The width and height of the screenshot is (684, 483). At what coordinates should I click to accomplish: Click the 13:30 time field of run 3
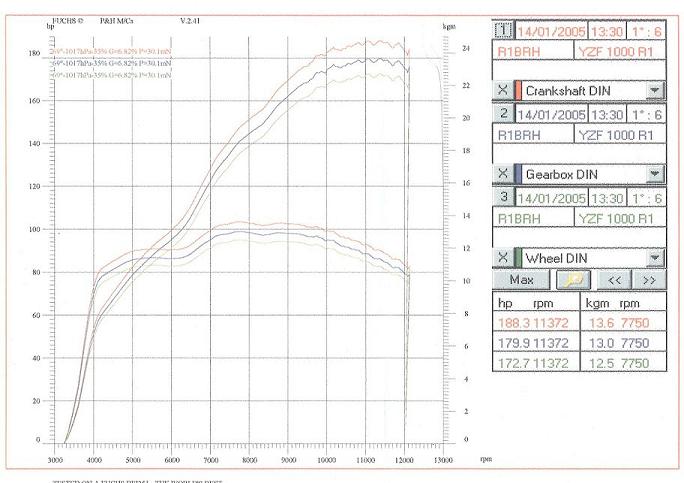[x=607, y=199]
